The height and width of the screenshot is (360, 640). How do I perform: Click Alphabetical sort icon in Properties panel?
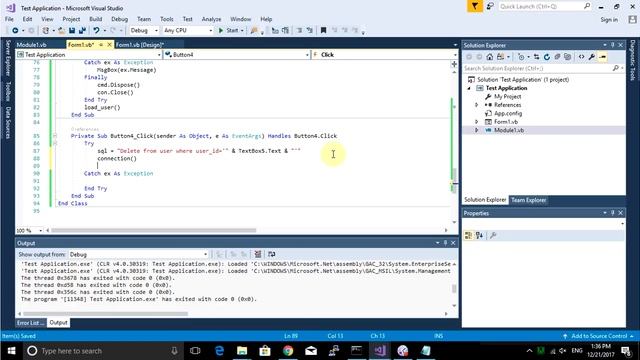tap(479, 236)
